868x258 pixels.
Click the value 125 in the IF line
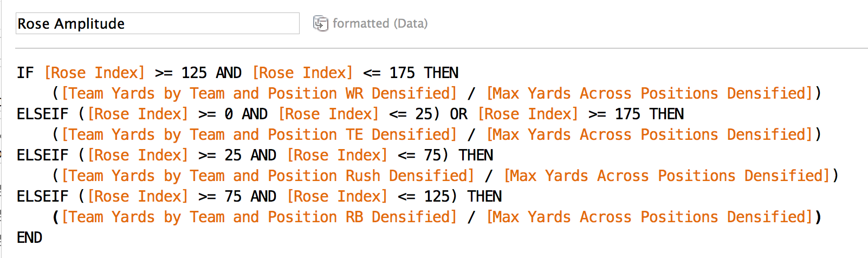tap(194, 73)
